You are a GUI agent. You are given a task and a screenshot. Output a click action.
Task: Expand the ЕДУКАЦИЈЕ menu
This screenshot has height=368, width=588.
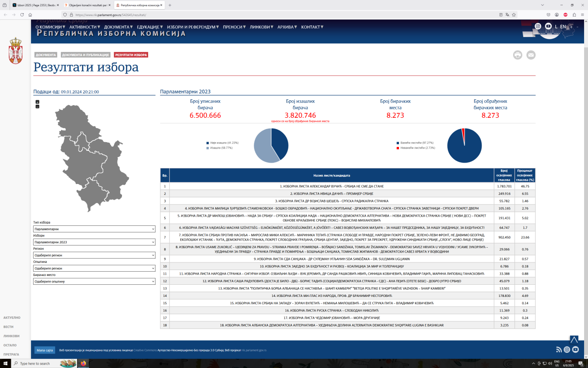150,27
